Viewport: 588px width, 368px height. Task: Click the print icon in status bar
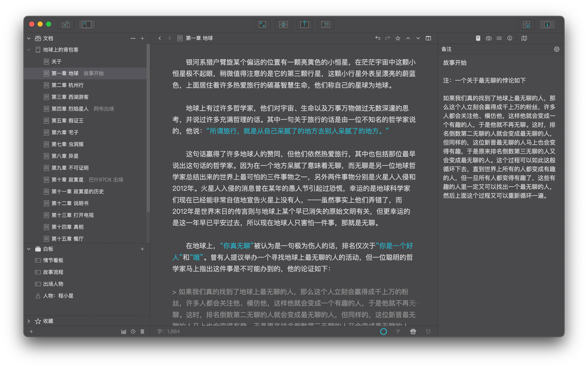click(x=413, y=331)
